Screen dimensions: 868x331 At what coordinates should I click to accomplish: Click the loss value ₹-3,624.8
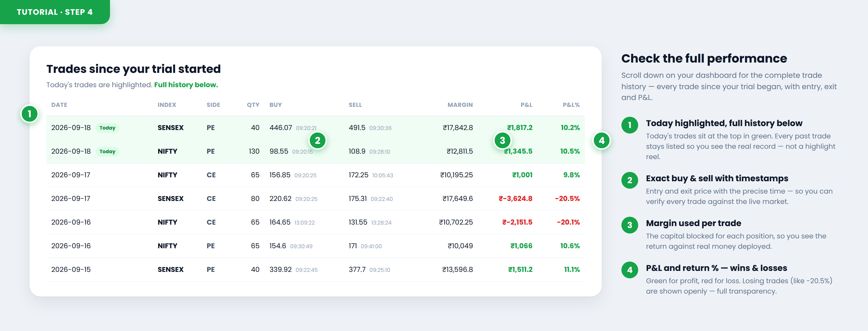point(516,199)
